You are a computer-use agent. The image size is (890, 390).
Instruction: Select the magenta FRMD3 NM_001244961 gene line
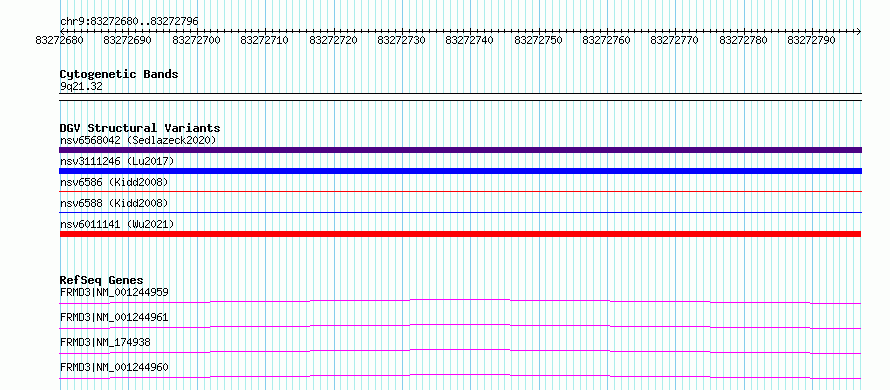tap(460, 326)
